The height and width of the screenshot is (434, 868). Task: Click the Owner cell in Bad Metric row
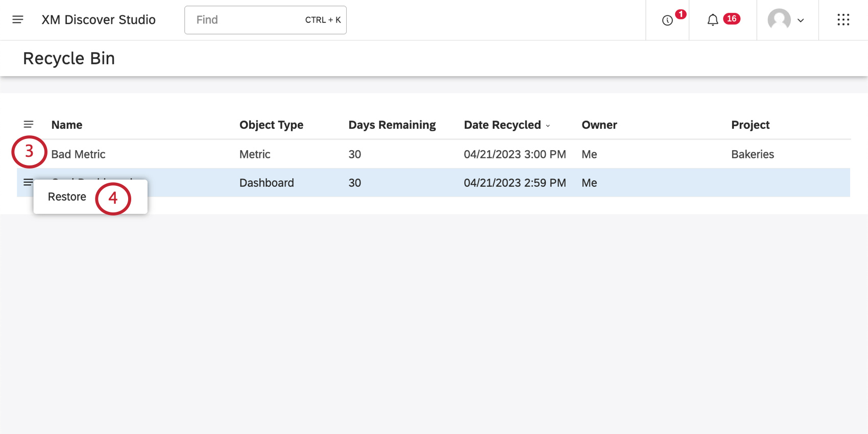click(x=589, y=154)
